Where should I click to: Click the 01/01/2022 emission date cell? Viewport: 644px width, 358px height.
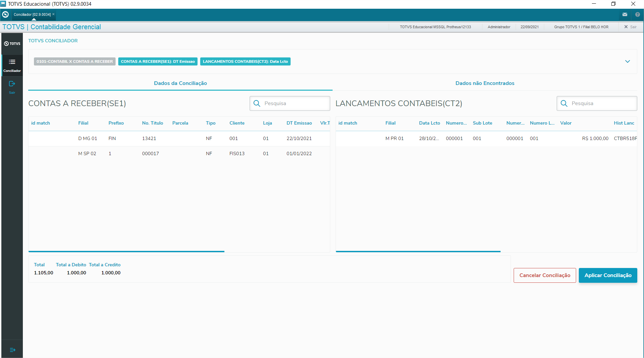[x=299, y=153]
